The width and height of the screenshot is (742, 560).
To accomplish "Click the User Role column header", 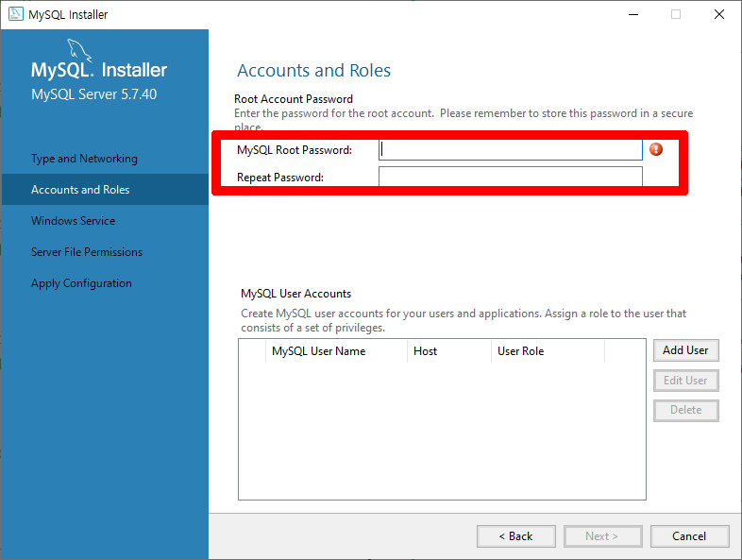I will (x=548, y=351).
